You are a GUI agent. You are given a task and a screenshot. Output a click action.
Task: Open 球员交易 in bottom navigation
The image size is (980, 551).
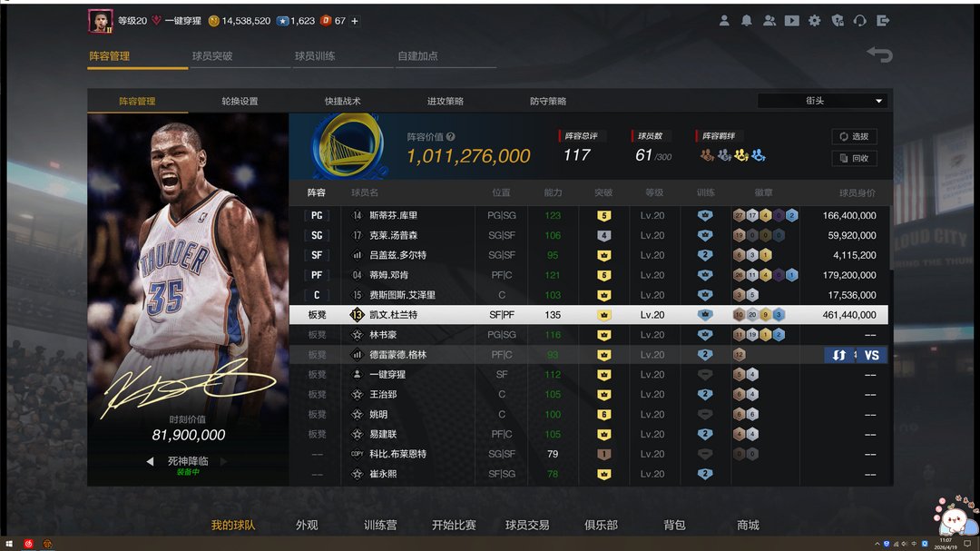tap(527, 525)
